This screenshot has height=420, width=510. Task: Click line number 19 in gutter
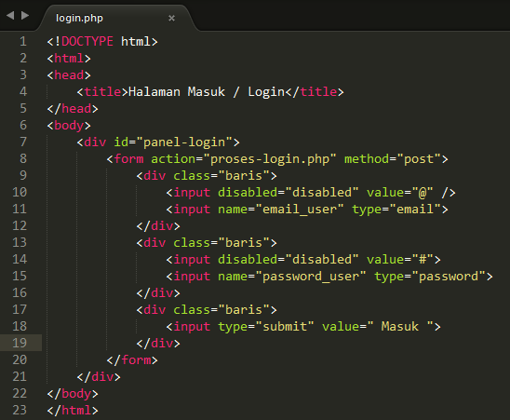click(20, 343)
